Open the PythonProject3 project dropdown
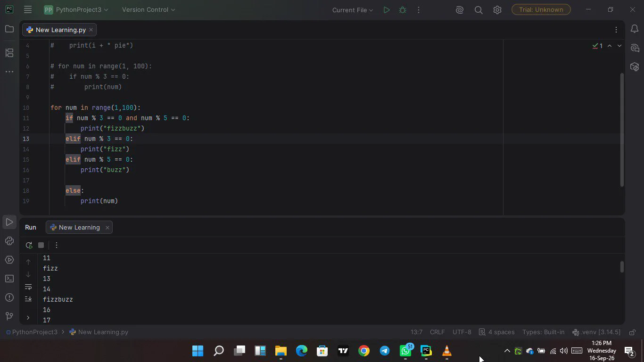Image resolution: width=644 pixels, height=362 pixels. click(x=76, y=10)
